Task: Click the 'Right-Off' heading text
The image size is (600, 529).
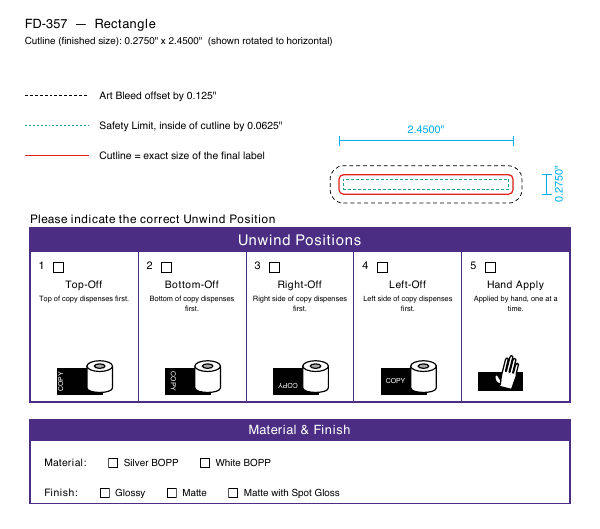Action: tap(299, 284)
